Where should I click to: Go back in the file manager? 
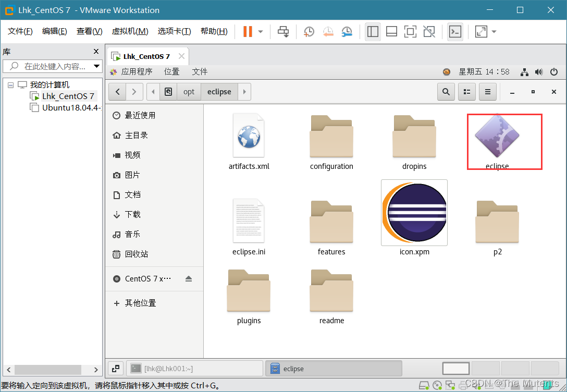tap(118, 92)
